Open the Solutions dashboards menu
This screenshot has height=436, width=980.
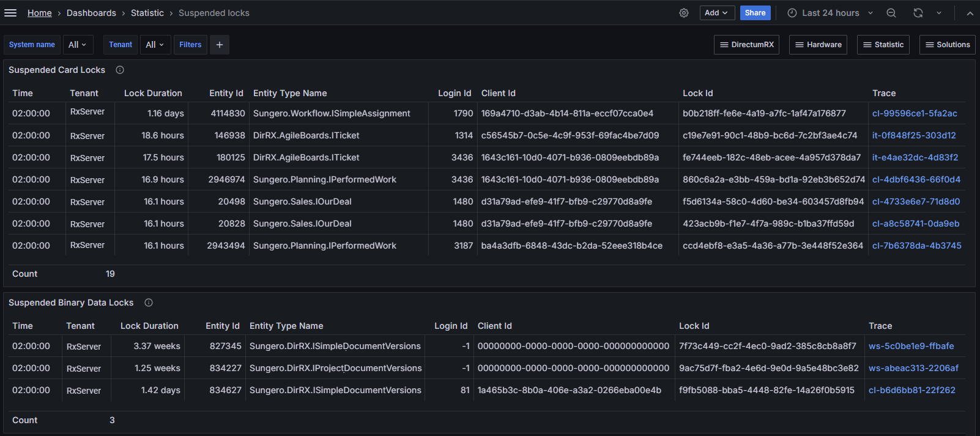(x=947, y=45)
